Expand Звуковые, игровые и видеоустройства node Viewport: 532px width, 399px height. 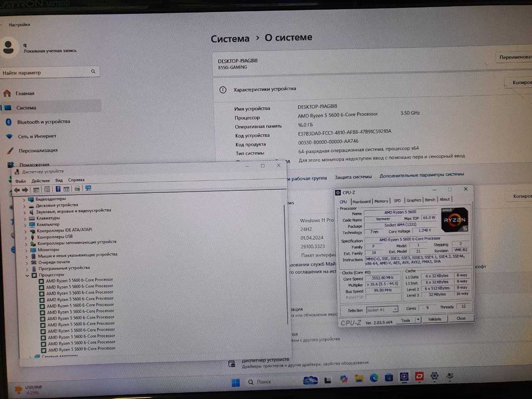pyautogui.click(x=25, y=212)
